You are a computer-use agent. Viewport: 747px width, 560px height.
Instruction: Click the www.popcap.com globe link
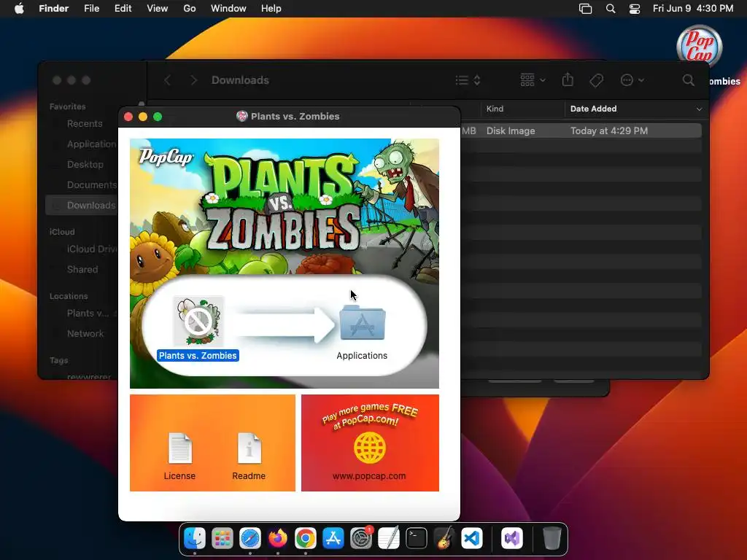coord(369,448)
